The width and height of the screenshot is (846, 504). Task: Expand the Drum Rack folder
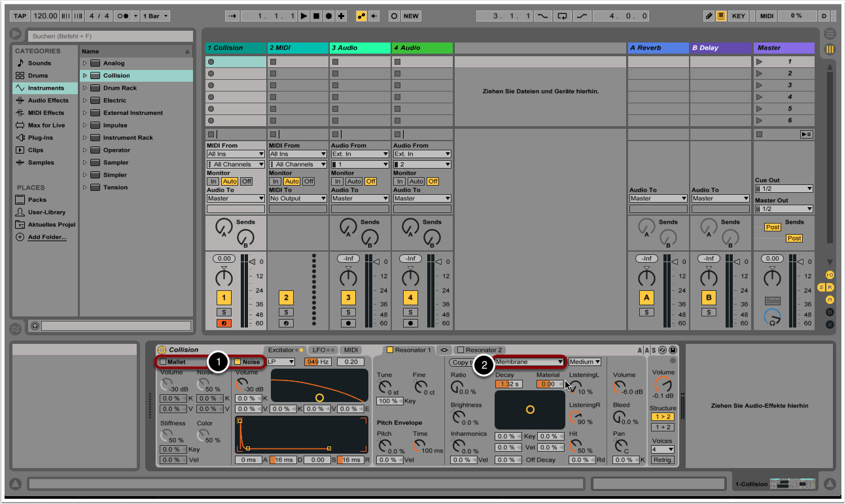(x=84, y=88)
